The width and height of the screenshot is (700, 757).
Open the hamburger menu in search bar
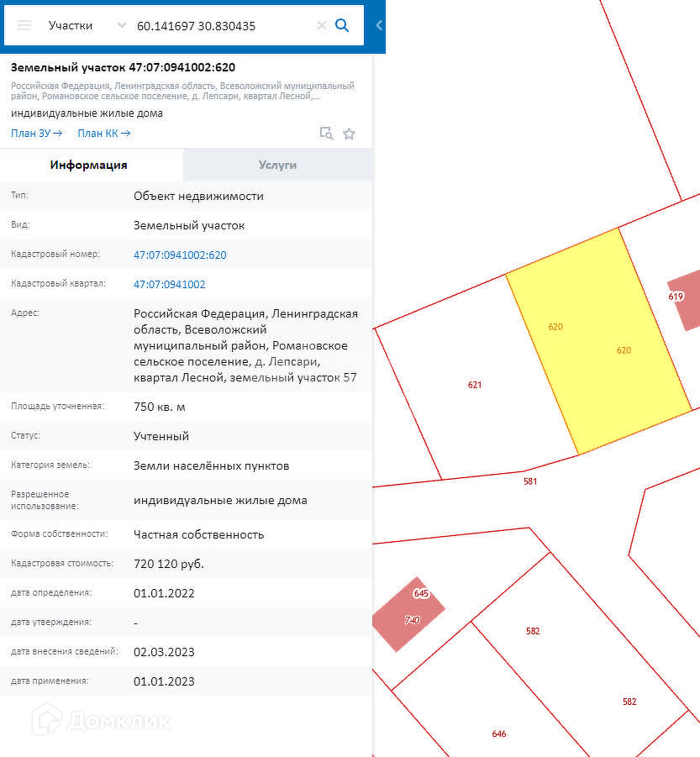point(24,25)
